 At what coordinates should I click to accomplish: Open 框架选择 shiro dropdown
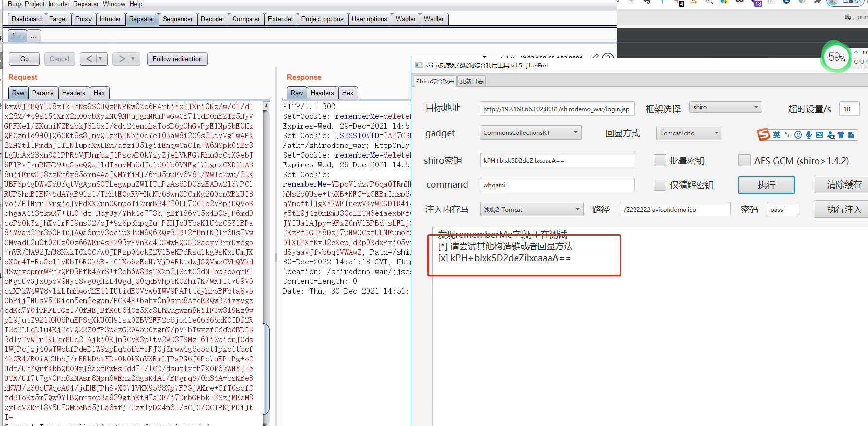pyautogui.click(x=725, y=107)
